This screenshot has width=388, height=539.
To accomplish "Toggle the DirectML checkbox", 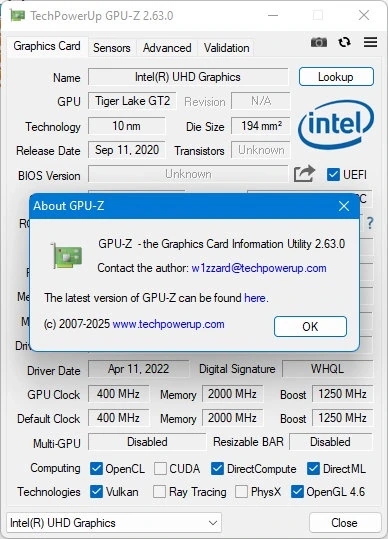I will click(313, 469).
